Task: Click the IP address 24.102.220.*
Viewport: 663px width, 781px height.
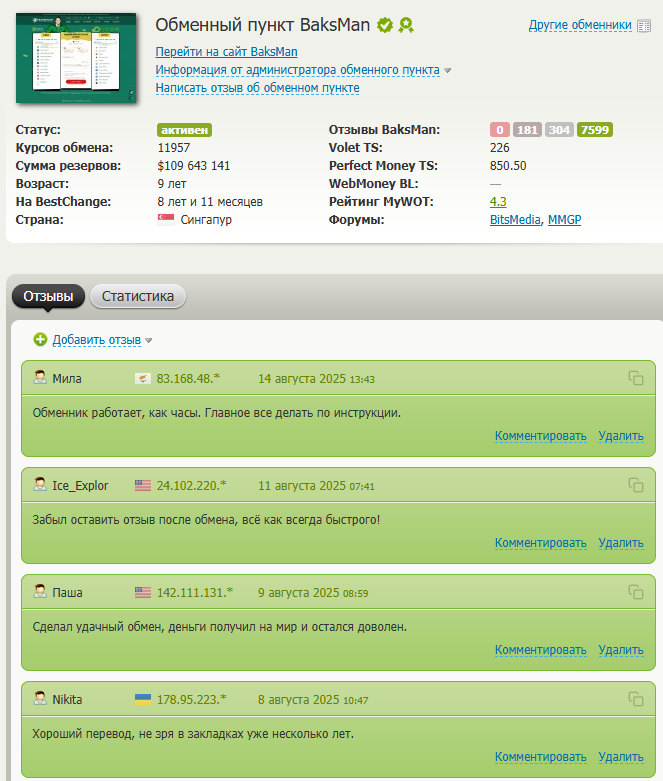Action: coord(191,486)
